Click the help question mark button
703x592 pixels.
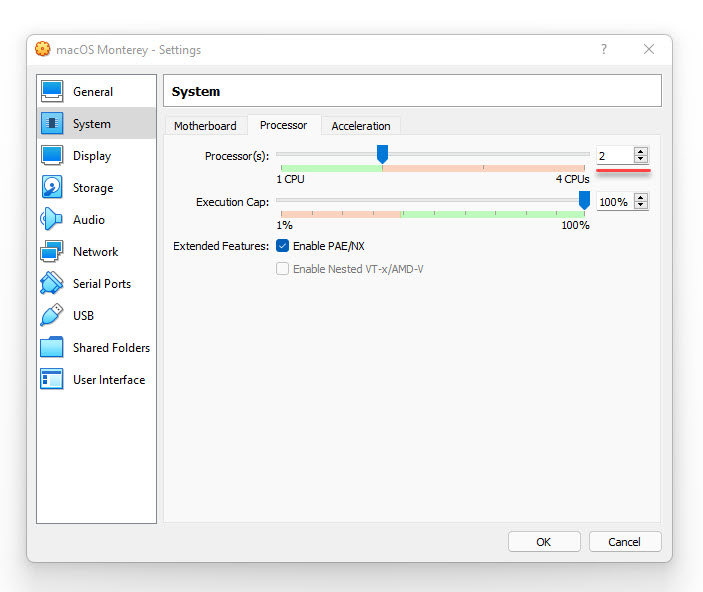(x=604, y=48)
